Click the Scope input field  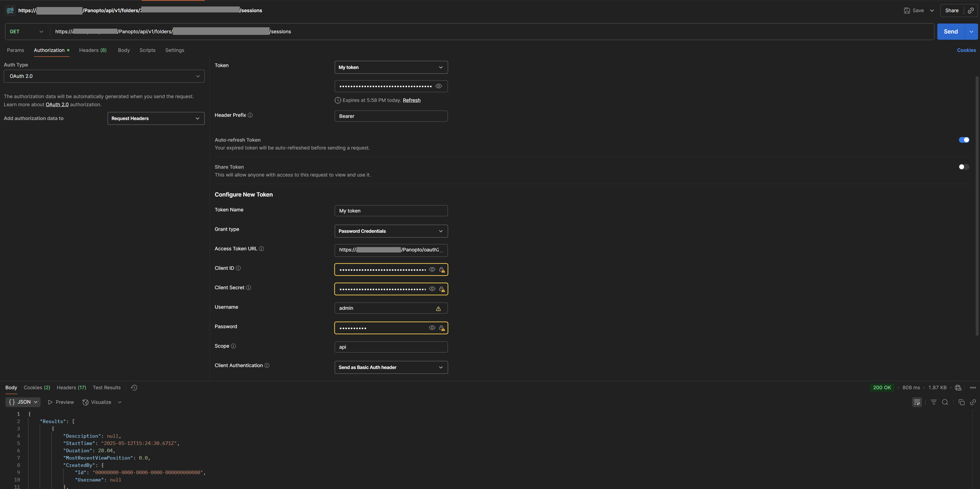[391, 347]
